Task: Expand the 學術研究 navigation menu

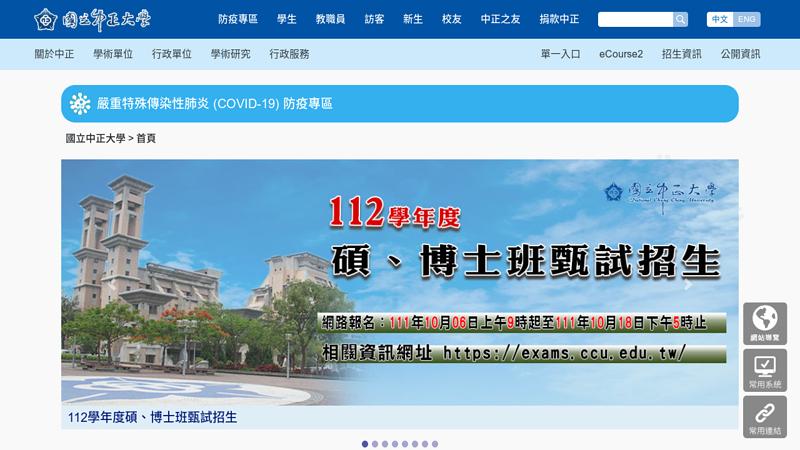Action: (x=231, y=54)
